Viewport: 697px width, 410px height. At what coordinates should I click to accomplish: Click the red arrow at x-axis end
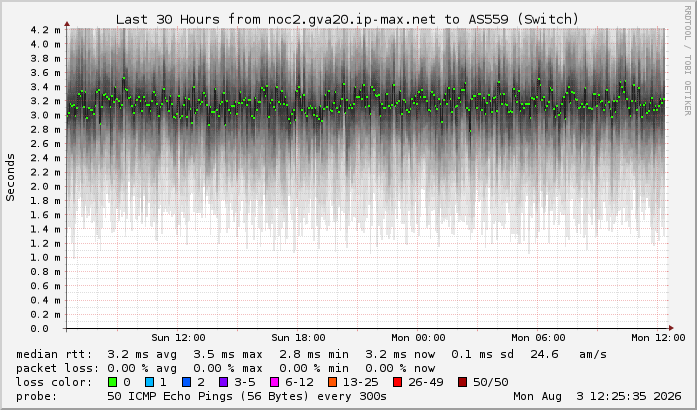671,329
